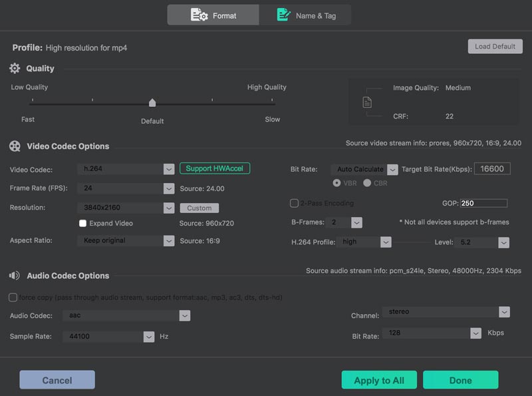Image resolution: width=532 pixels, height=396 pixels.
Task: Expand the Sample Rate 44100 dropdown
Action: (108, 337)
